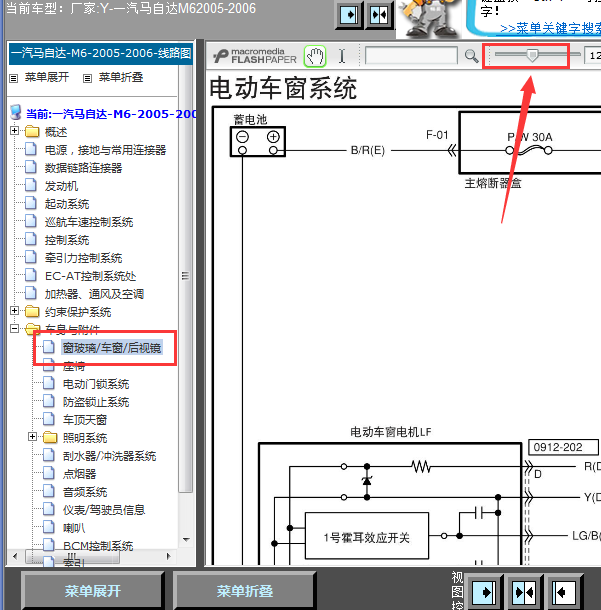601x610 pixels.
Task: Click the zoom percentage field
Action: (592, 56)
